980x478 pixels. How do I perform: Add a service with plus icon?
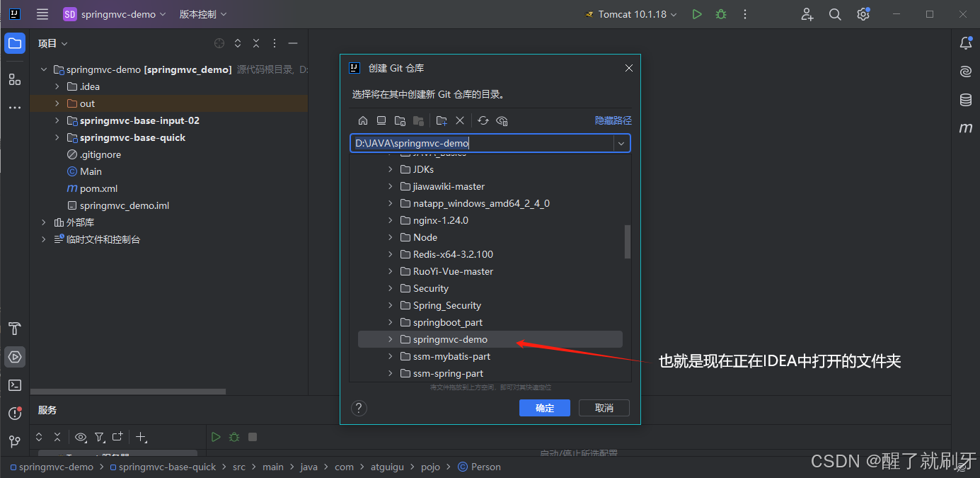point(142,437)
